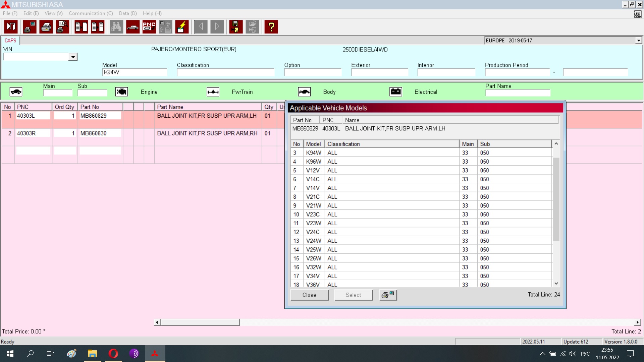Expand the VIN dropdown
The image size is (644, 362).
pos(73,57)
